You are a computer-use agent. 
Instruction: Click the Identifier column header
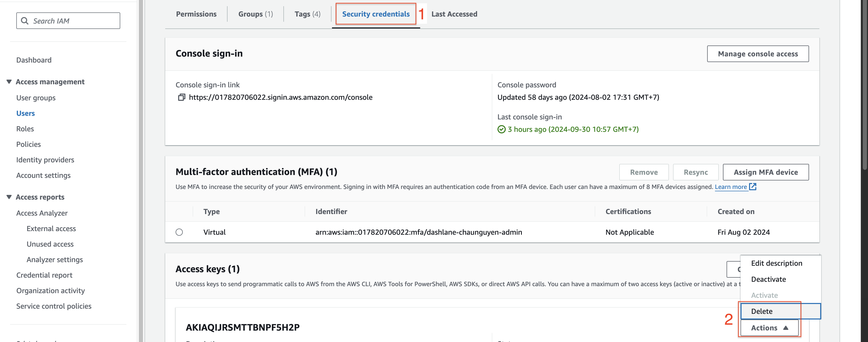click(x=331, y=212)
